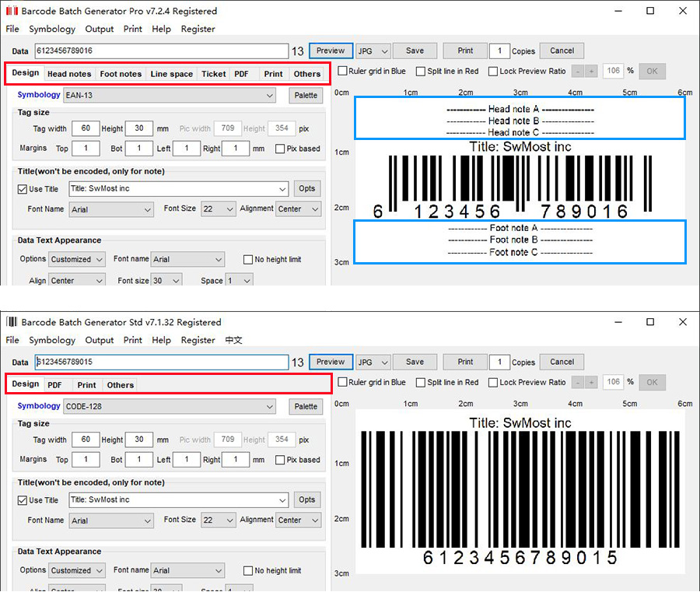The height and width of the screenshot is (592, 700).
Task: Switch to Foot notes tab
Action: pyautogui.click(x=121, y=74)
